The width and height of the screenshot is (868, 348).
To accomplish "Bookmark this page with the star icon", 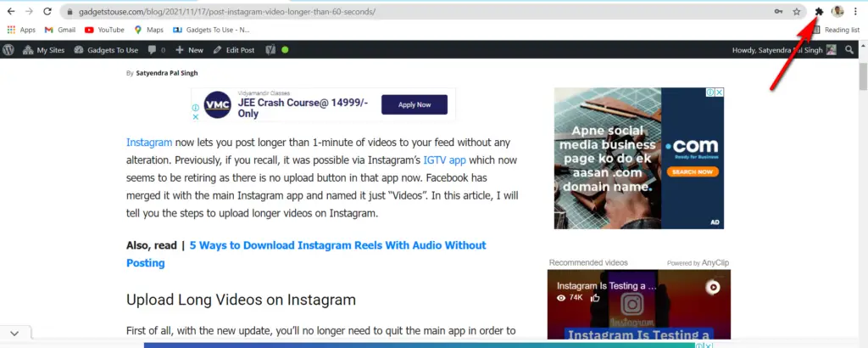I will (796, 11).
